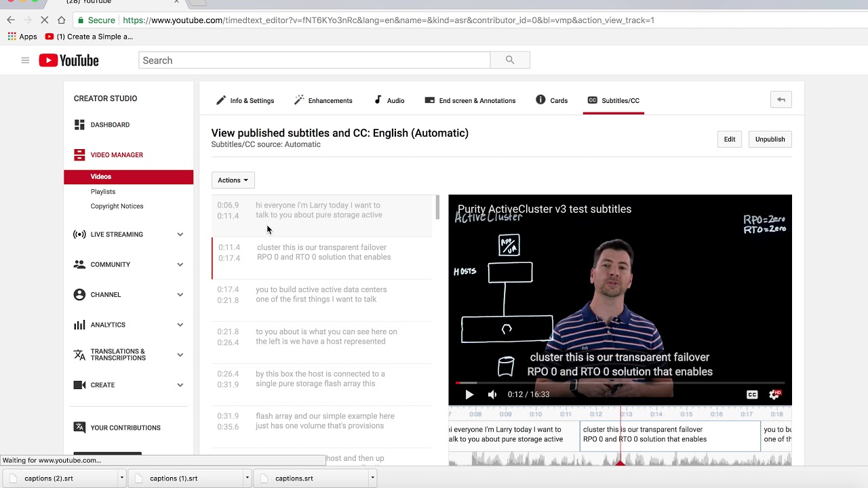Screen dimensions: 868x488
Task: Go back in the browser
Action: tap(11, 20)
